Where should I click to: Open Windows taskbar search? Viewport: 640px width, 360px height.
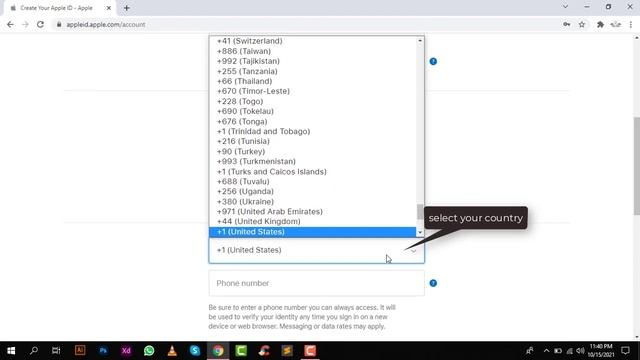(34, 351)
